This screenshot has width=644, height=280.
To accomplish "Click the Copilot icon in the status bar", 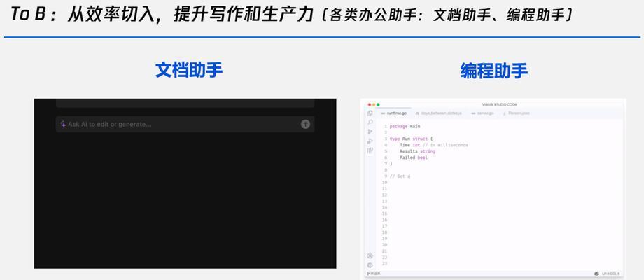I will click(597, 274).
